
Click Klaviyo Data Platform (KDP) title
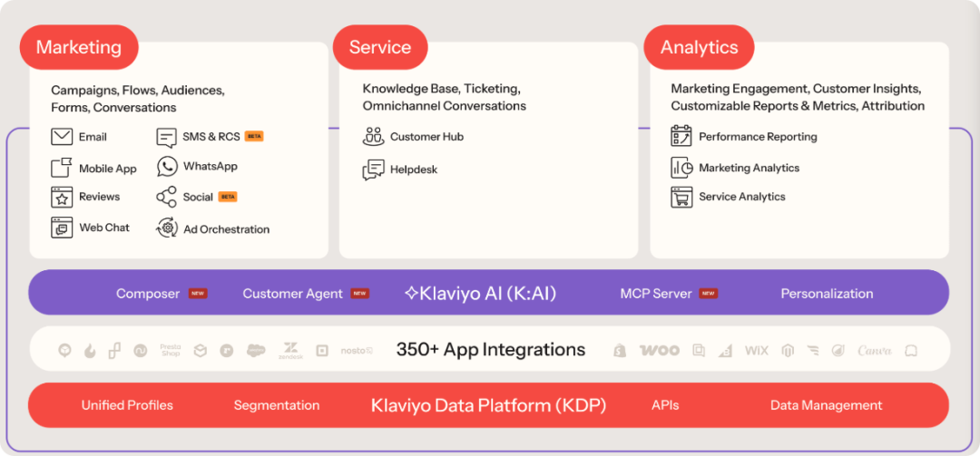click(489, 405)
